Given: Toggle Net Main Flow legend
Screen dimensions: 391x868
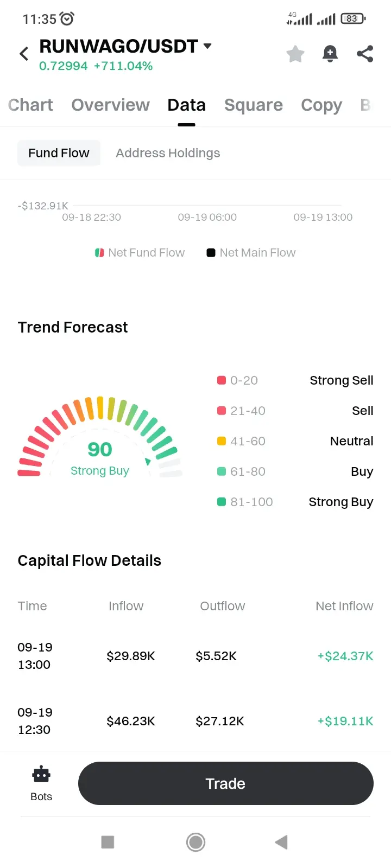Looking at the screenshot, I should pos(251,253).
